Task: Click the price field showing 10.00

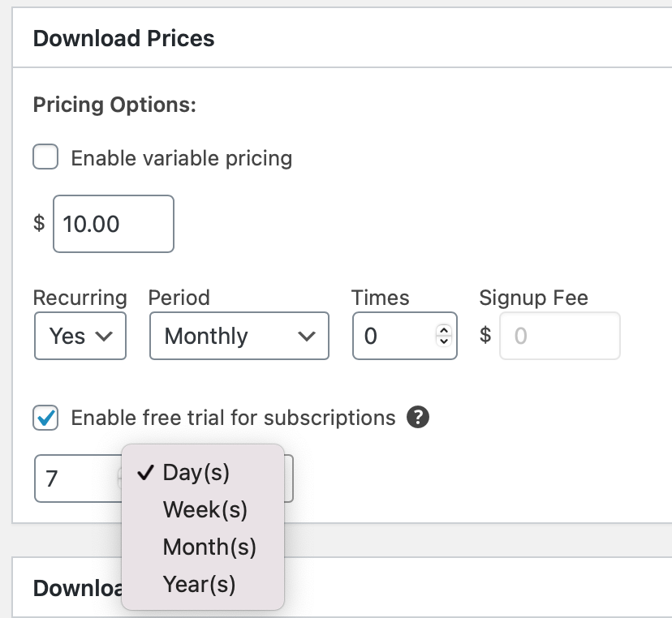Action: (114, 224)
